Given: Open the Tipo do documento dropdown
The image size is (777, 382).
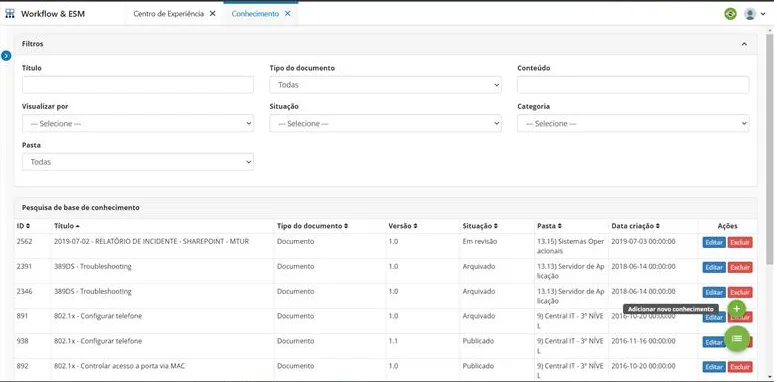Looking at the screenshot, I should [386, 85].
